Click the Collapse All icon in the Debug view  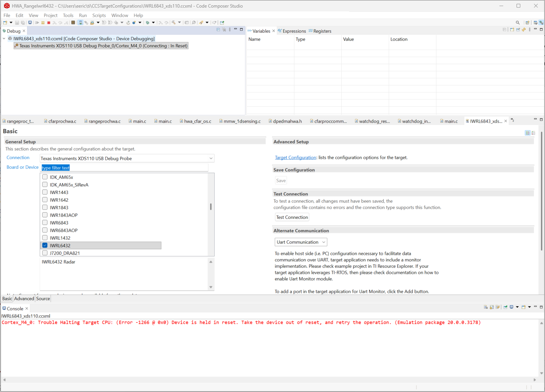pos(218,30)
